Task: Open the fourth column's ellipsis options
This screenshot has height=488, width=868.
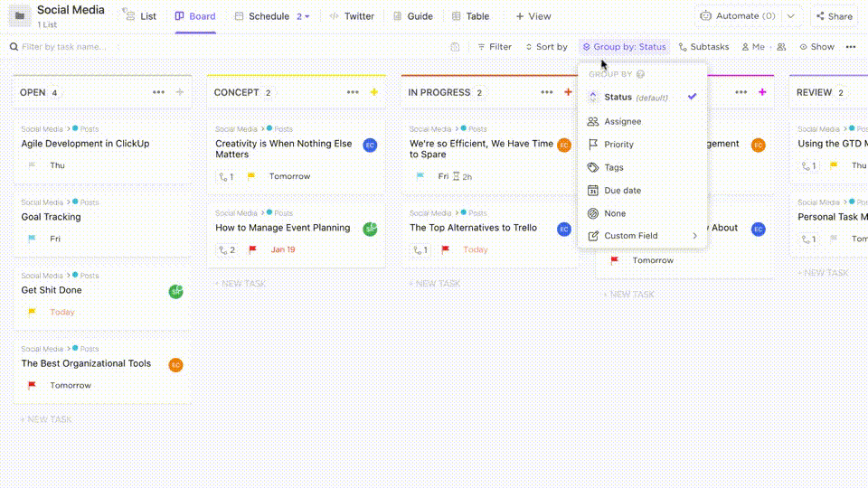Action: pyautogui.click(x=741, y=92)
